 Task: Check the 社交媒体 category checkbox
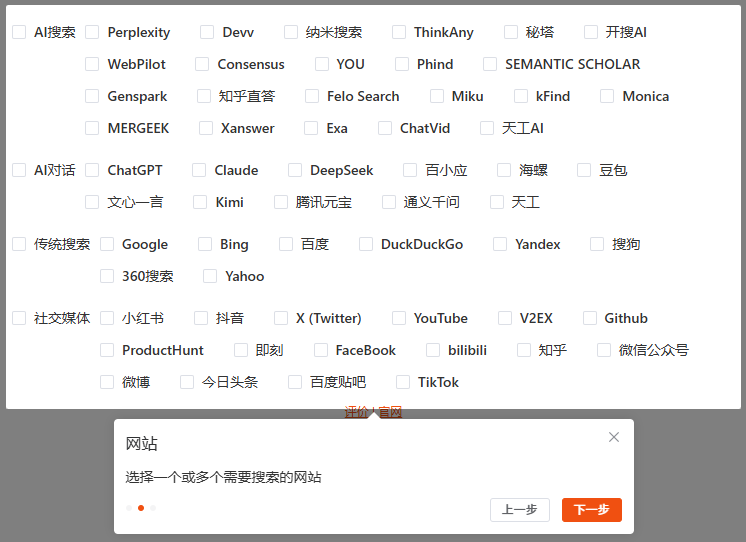pyautogui.click(x=19, y=318)
